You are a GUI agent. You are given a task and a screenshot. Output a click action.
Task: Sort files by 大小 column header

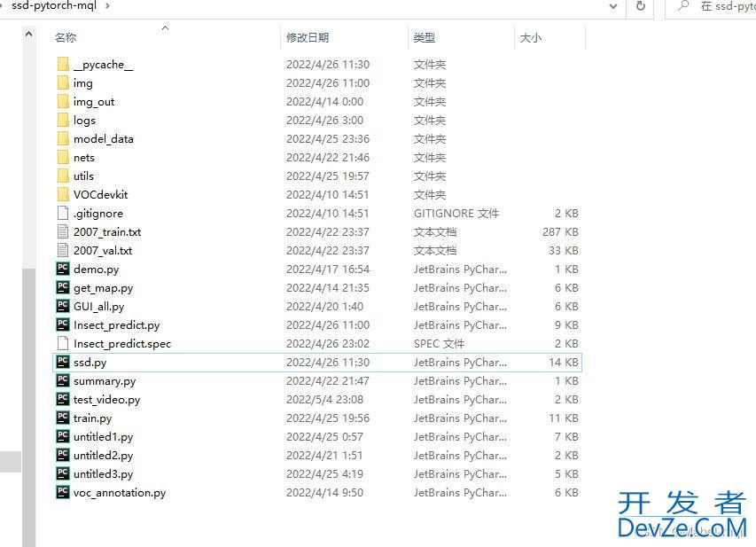(x=531, y=37)
